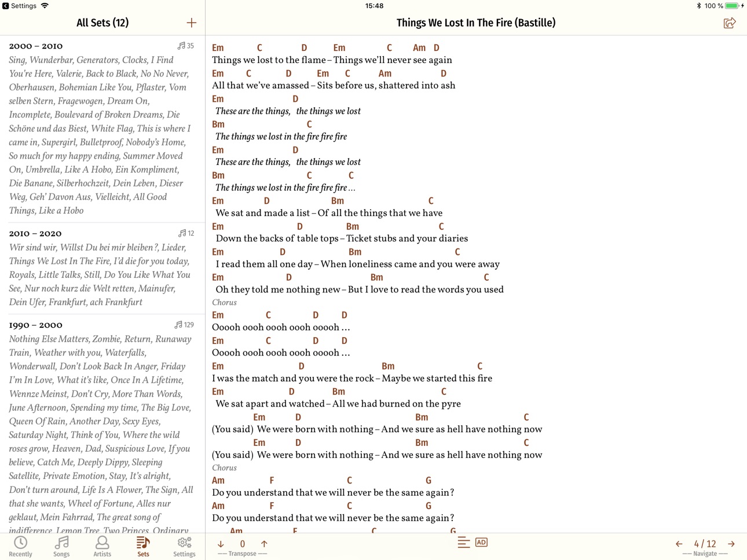Open the app Settings tab
Image resolution: width=747 pixels, height=560 pixels.
[x=184, y=546]
